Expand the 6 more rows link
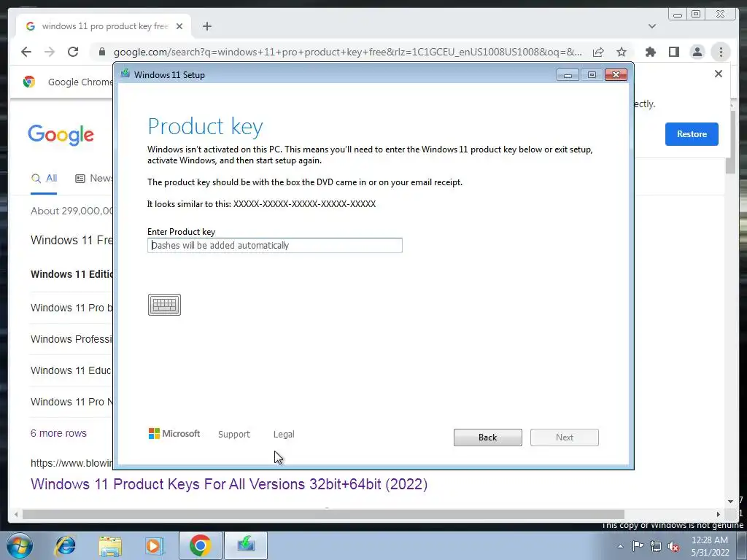 (x=58, y=433)
